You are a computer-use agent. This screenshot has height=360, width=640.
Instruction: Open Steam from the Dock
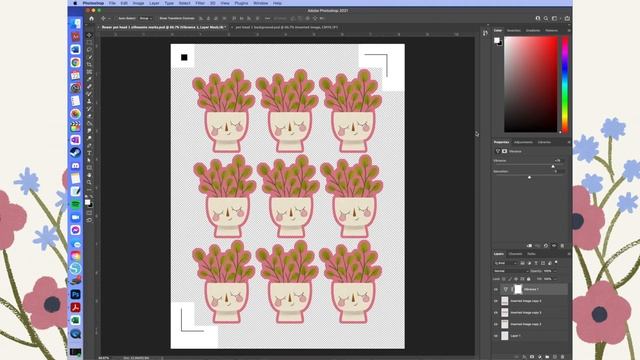(76, 152)
